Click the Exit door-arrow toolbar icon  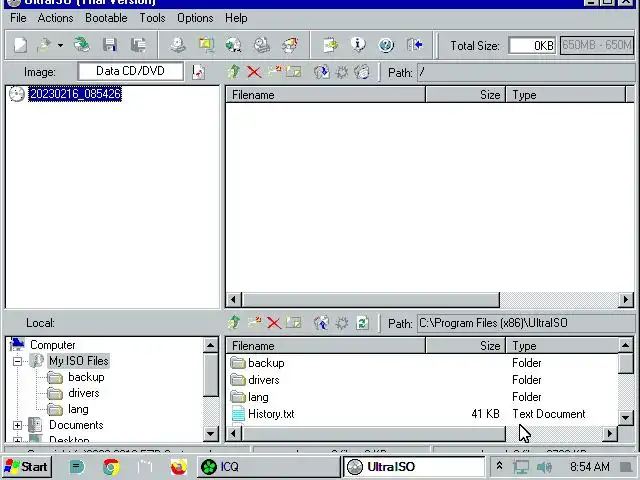tap(414, 45)
